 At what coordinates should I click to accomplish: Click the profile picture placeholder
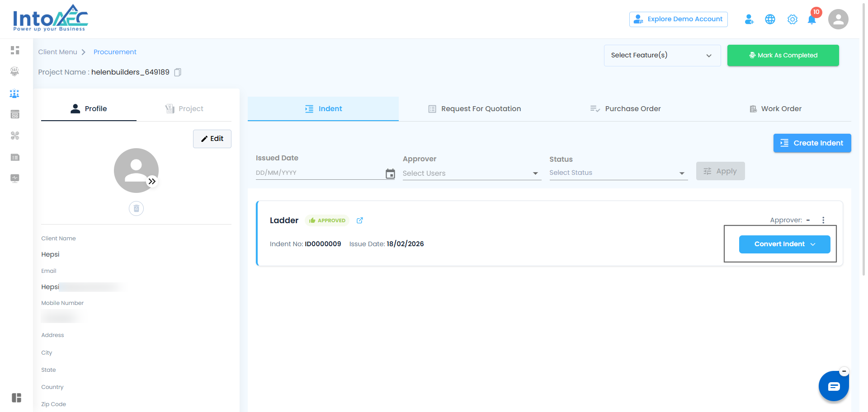coord(136,170)
